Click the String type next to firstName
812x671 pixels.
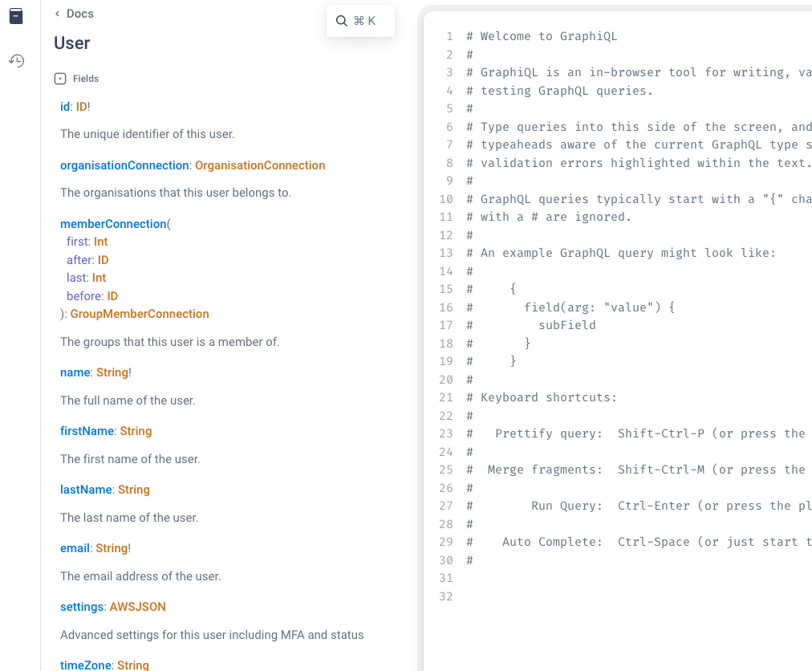coord(136,431)
